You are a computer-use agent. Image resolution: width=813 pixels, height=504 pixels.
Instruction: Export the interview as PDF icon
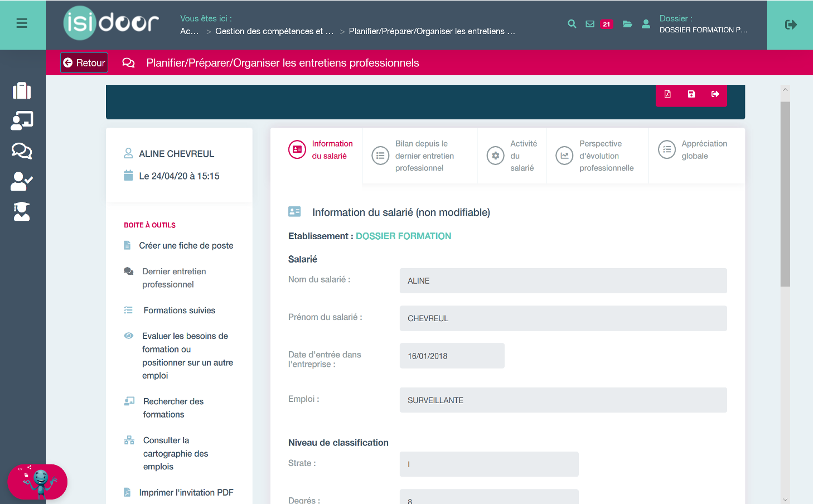(x=667, y=94)
